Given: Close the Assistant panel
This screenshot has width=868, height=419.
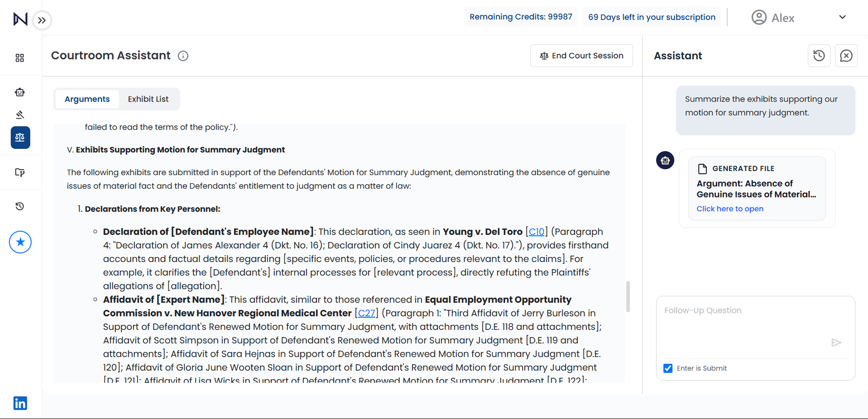Looking at the screenshot, I should click(x=846, y=55).
